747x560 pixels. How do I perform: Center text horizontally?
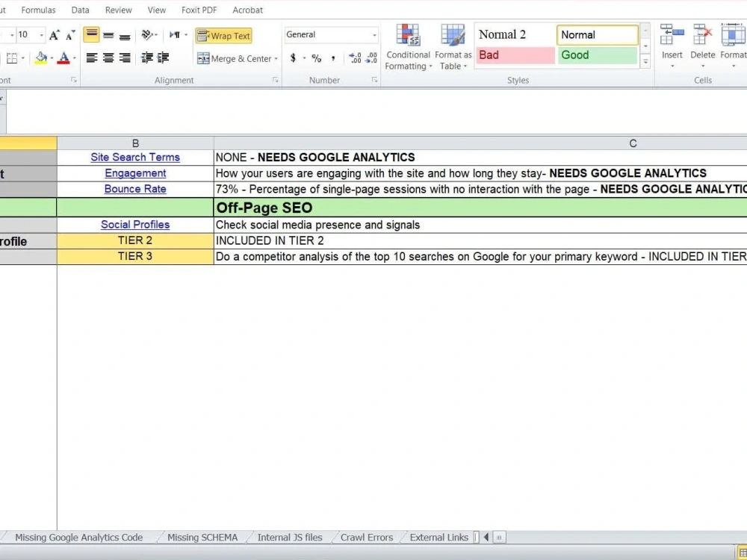[x=108, y=57]
